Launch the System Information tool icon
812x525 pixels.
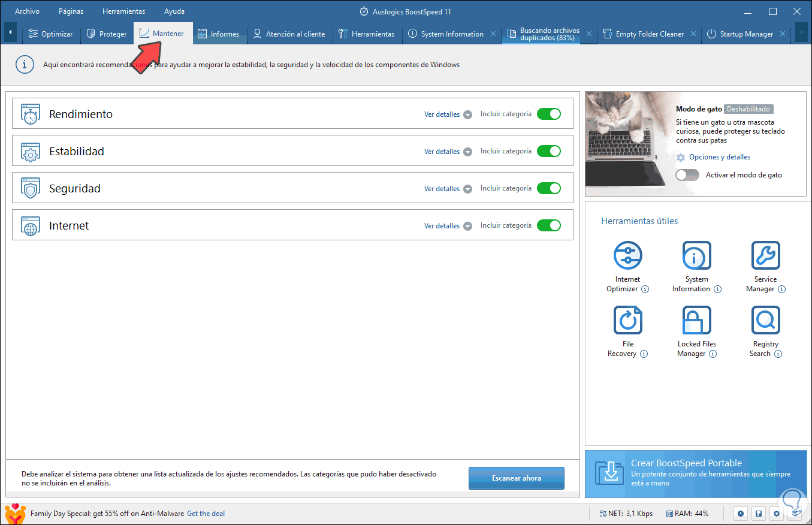pos(696,256)
